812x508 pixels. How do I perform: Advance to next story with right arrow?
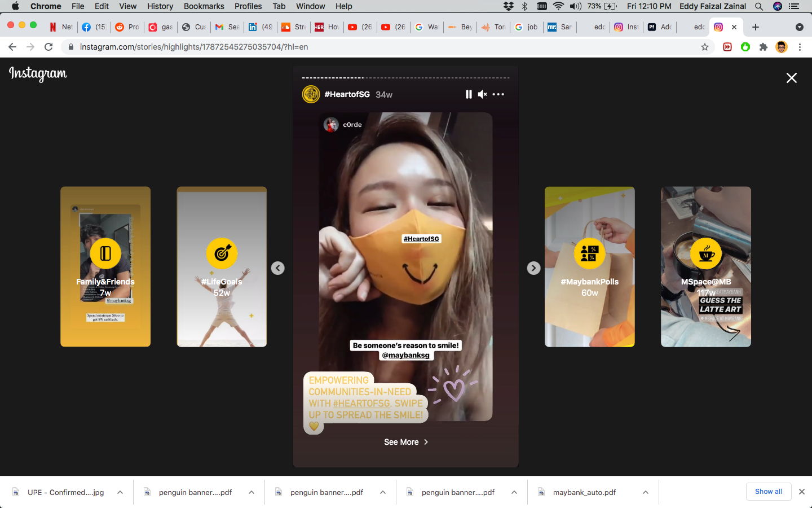click(x=533, y=268)
